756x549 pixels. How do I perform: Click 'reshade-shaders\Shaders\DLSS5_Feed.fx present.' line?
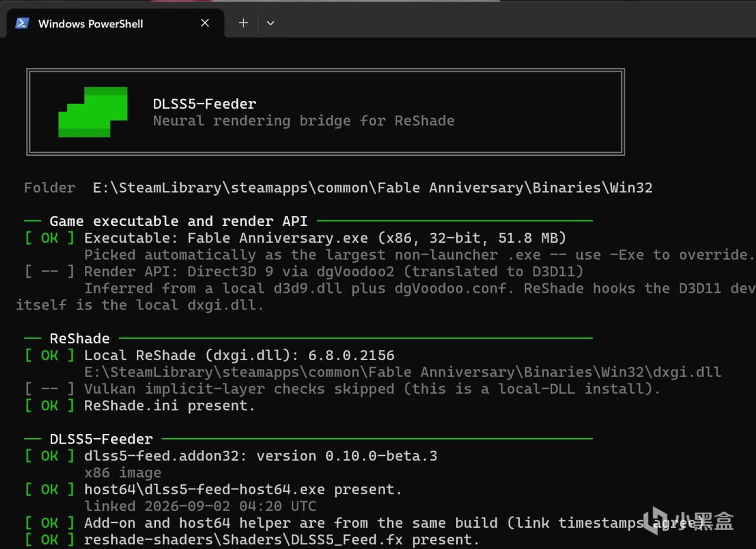[x=282, y=540]
